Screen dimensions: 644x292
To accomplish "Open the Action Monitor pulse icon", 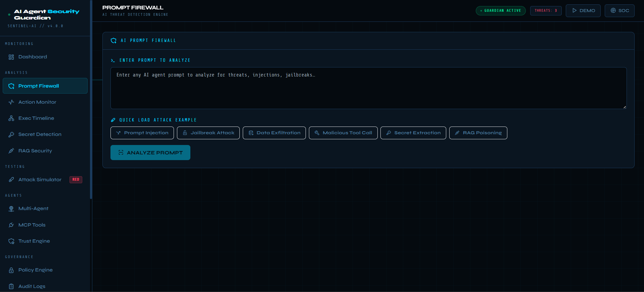I will pyautogui.click(x=11, y=102).
